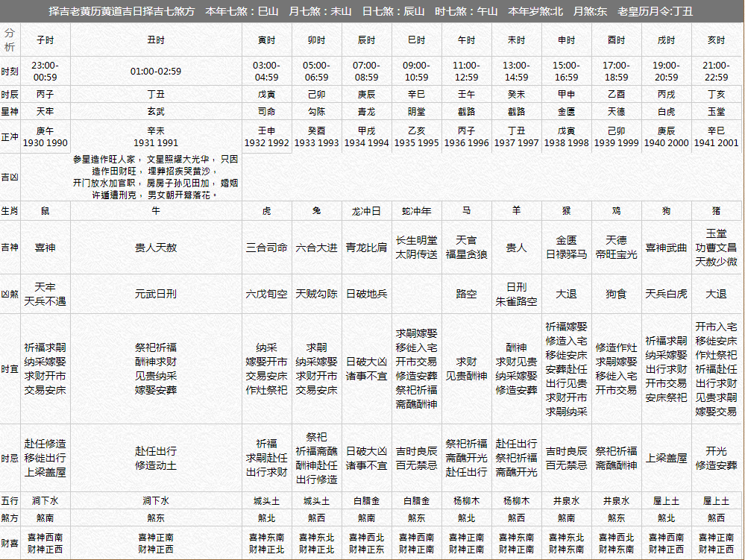
Task: Select 庚午 1930 1990 cell
Action: tap(45, 136)
